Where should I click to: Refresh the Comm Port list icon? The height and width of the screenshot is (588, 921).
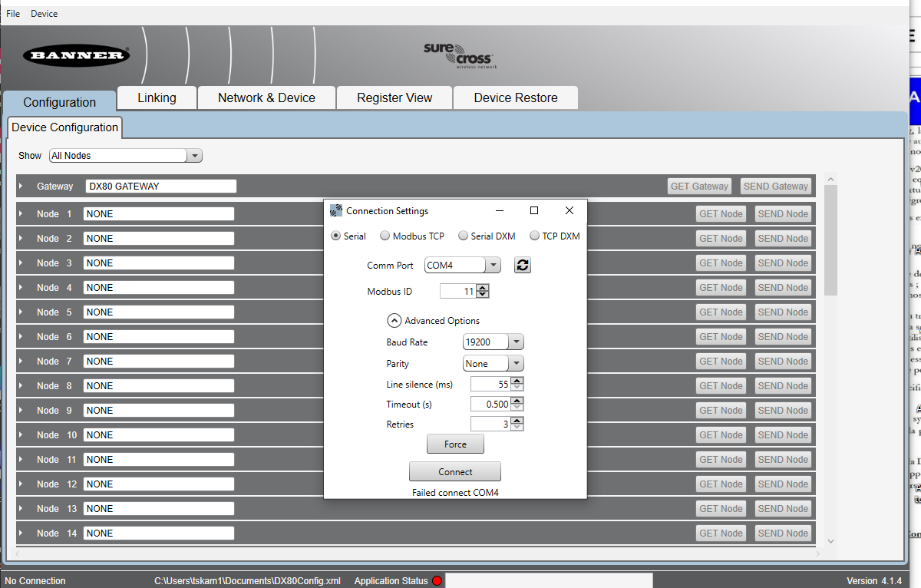(x=523, y=265)
